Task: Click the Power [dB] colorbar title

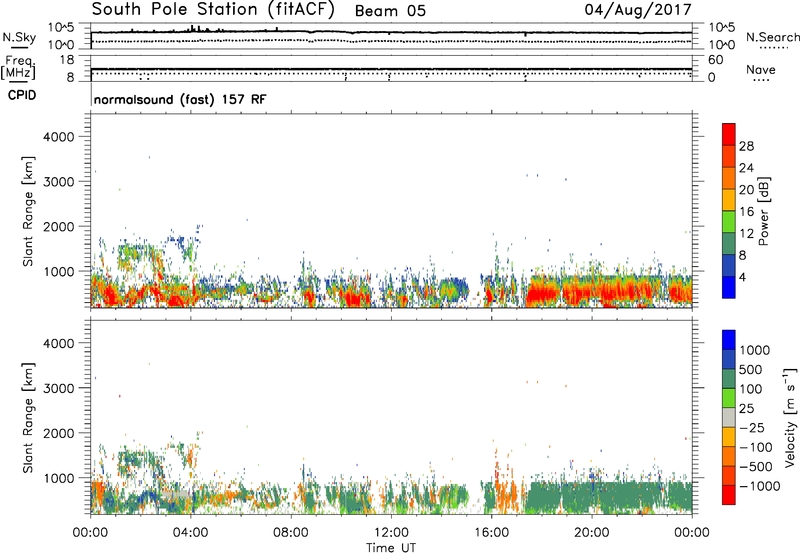Action: coord(763,211)
